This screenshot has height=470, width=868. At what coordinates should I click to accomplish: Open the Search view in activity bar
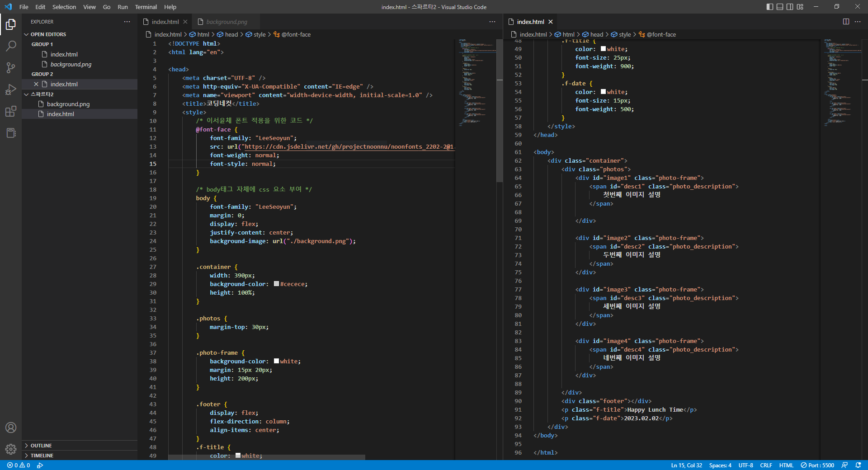pos(11,46)
